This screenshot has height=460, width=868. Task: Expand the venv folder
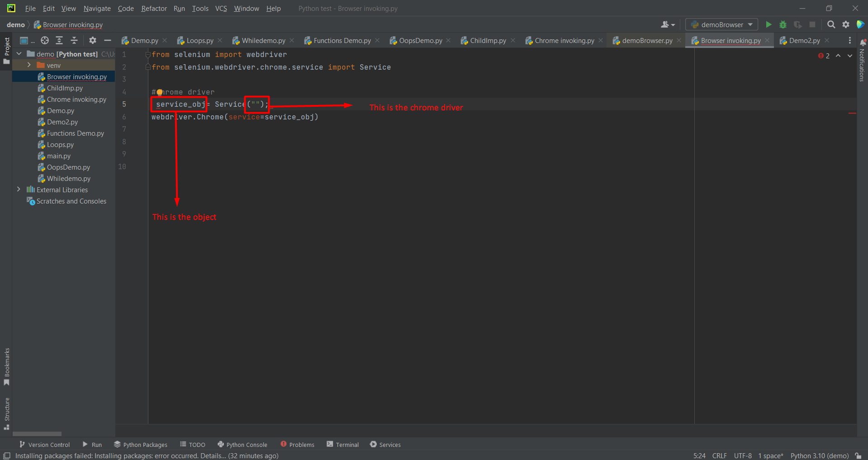click(29, 65)
